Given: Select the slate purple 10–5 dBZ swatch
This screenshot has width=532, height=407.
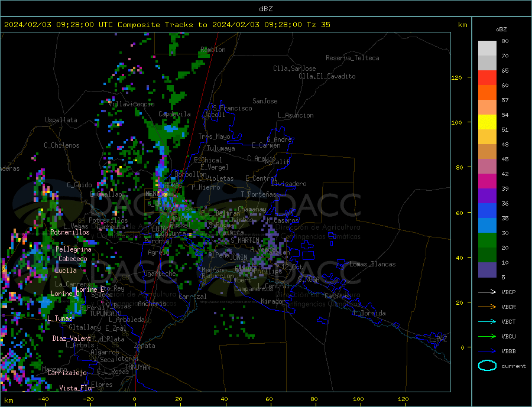Looking at the screenshot, I should (x=487, y=270).
